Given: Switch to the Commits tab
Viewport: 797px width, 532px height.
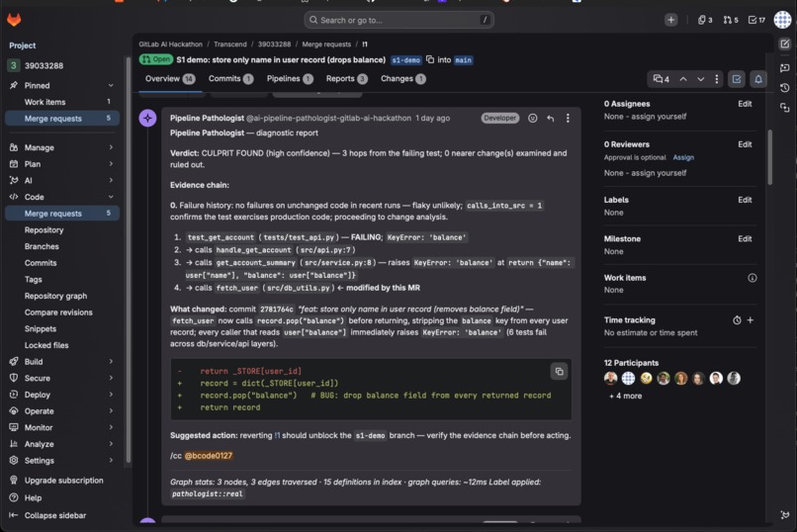Looking at the screenshot, I should click(x=230, y=79).
